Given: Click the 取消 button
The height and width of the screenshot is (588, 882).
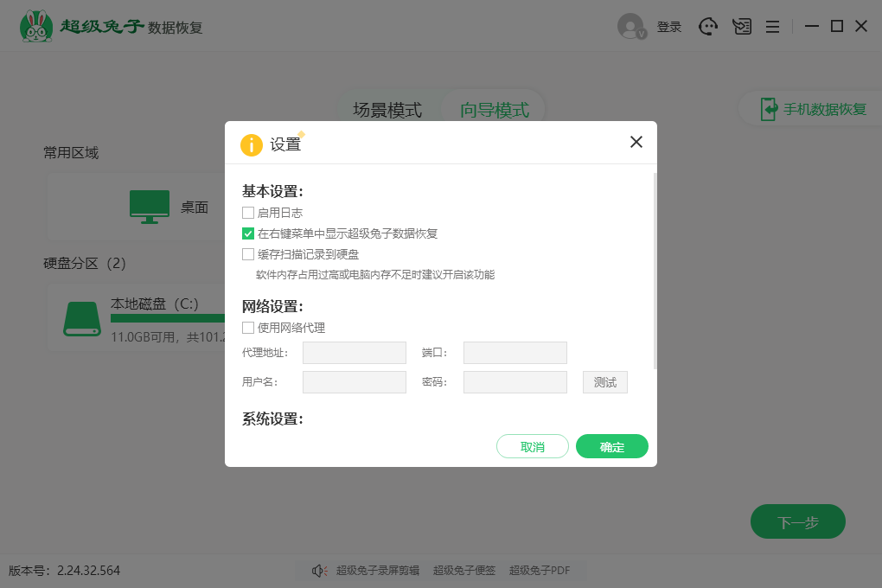Looking at the screenshot, I should click(x=533, y=447).
